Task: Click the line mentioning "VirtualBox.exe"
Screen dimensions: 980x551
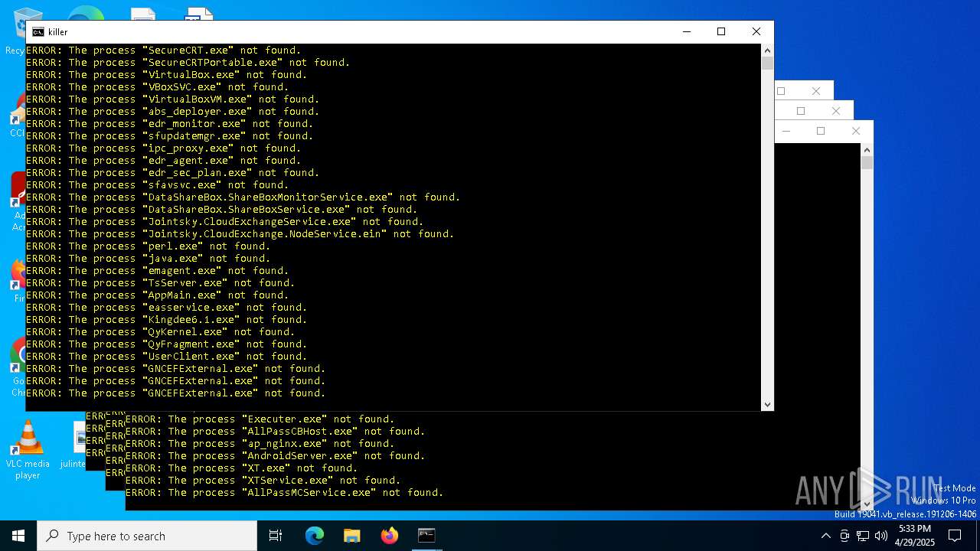Action: (167, 75)
